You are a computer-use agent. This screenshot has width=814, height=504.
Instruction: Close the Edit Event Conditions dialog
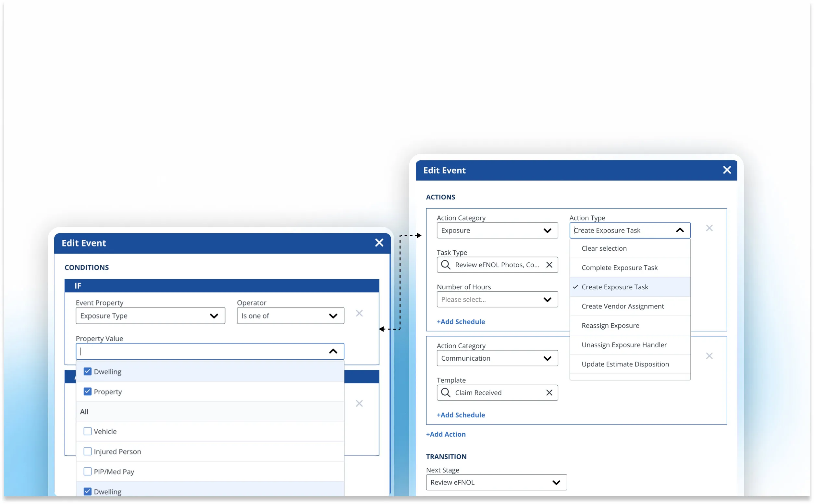pos(379,243)
